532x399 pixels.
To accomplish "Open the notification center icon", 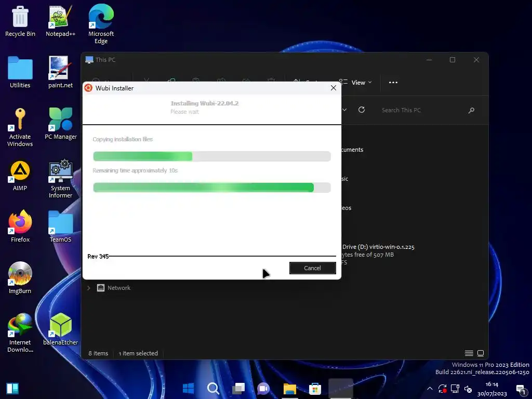I will point(521,389).
